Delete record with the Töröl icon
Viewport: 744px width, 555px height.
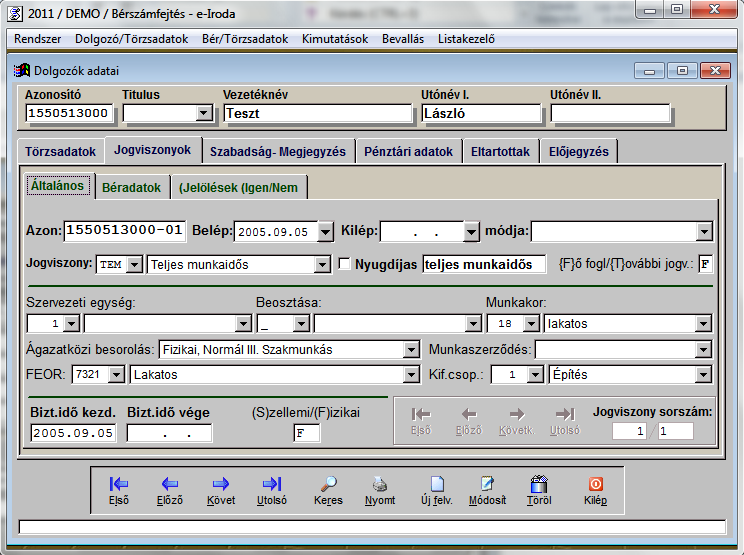coord(539,487)
